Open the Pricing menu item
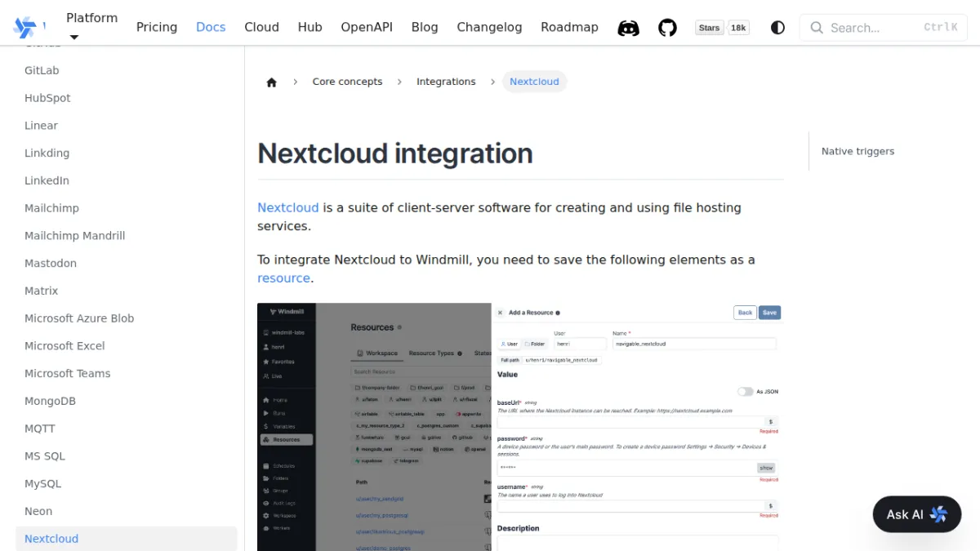 click(x=157, y=27)
